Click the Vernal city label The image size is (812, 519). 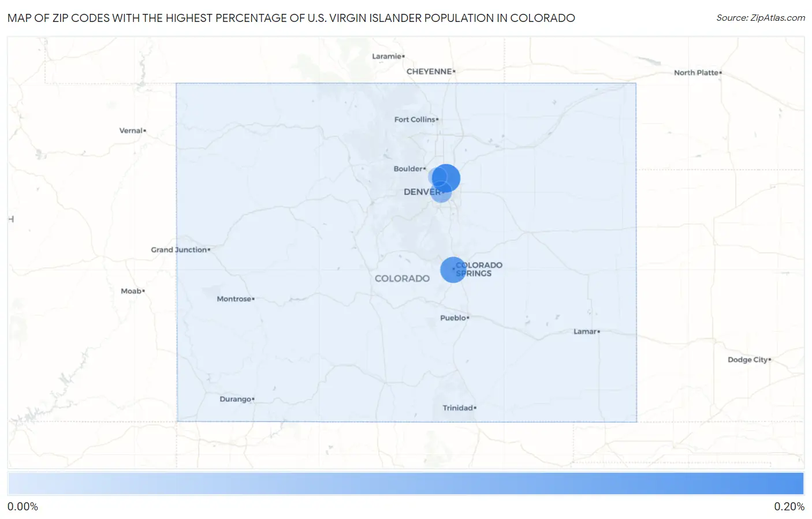click(131, 130)
